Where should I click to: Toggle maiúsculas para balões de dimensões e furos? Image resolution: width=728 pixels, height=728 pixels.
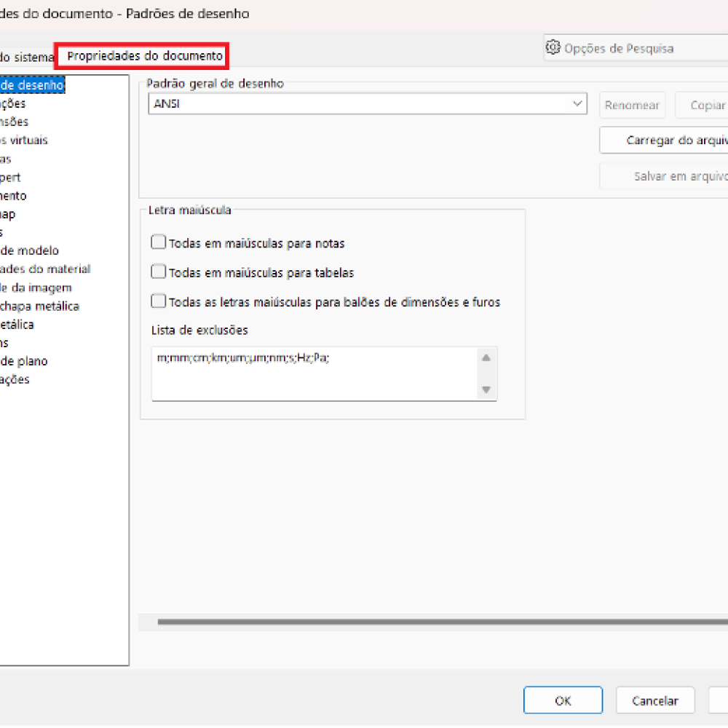pos(159,301)
